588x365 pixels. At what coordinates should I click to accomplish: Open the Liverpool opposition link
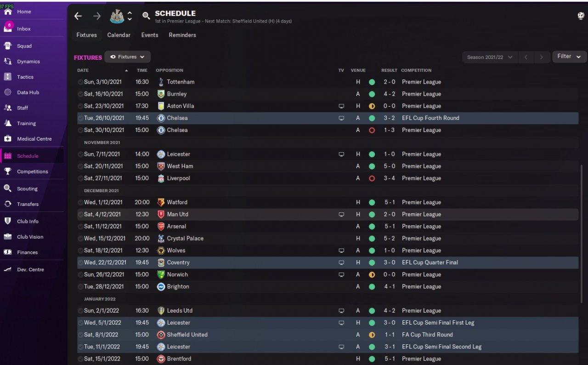pyautogui.click(x=178, y=178)
